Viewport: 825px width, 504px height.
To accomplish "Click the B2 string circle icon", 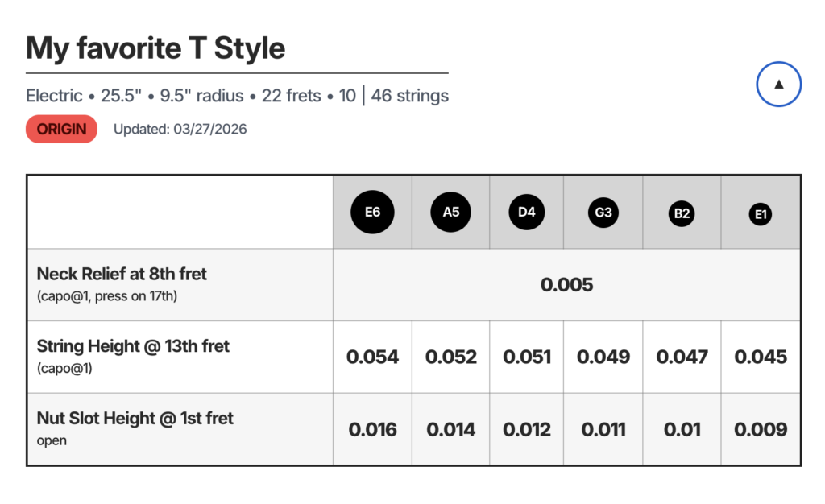I will [x=682, y=213].
